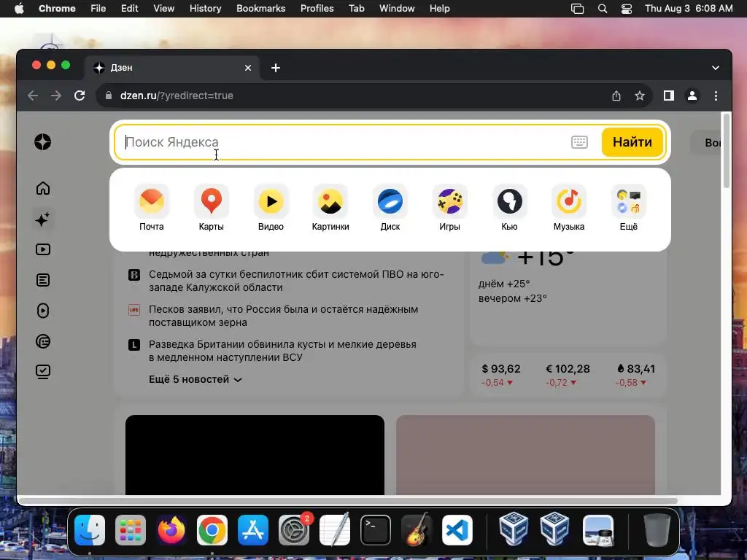
Task: Go back in Chrome history
Action: 33,96
